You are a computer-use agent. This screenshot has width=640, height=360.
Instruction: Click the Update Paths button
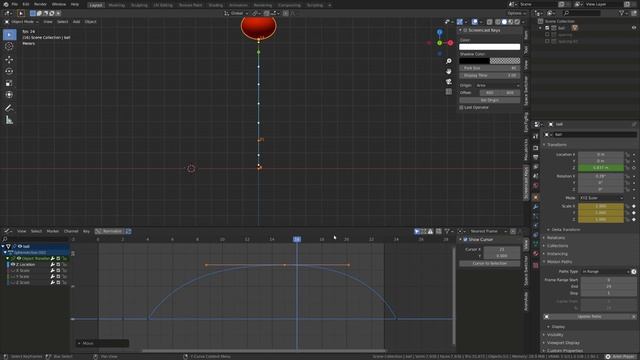589,317
